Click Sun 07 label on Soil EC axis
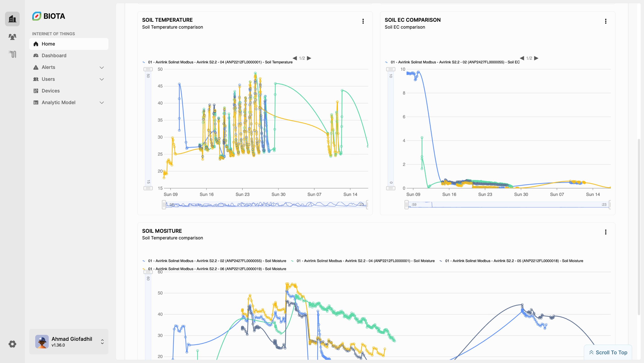The image size is (644, 363). pyautogui.click(x=557, y=194)
